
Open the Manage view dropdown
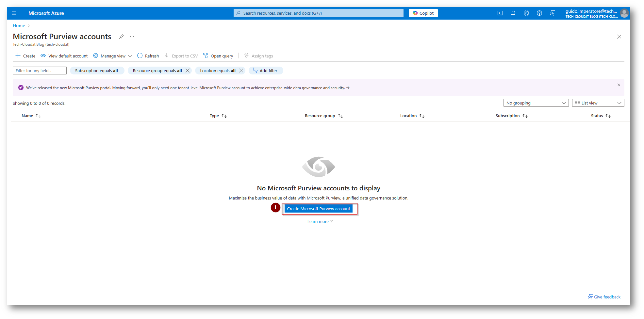tap(112, 56)
